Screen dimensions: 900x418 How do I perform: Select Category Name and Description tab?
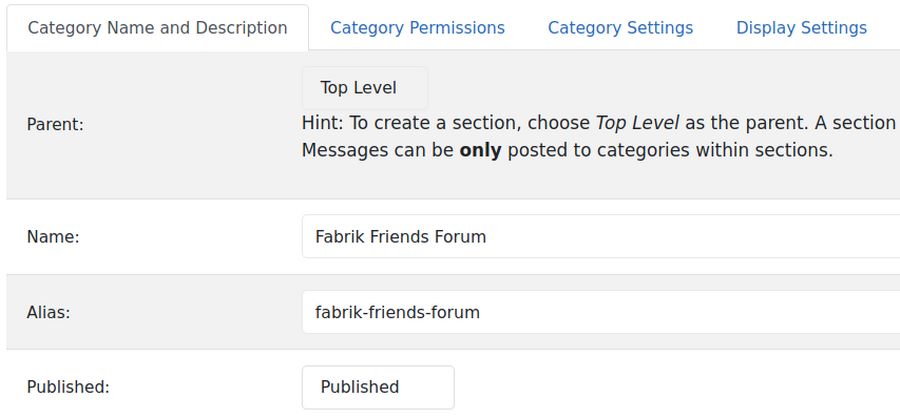click(157, 28)
